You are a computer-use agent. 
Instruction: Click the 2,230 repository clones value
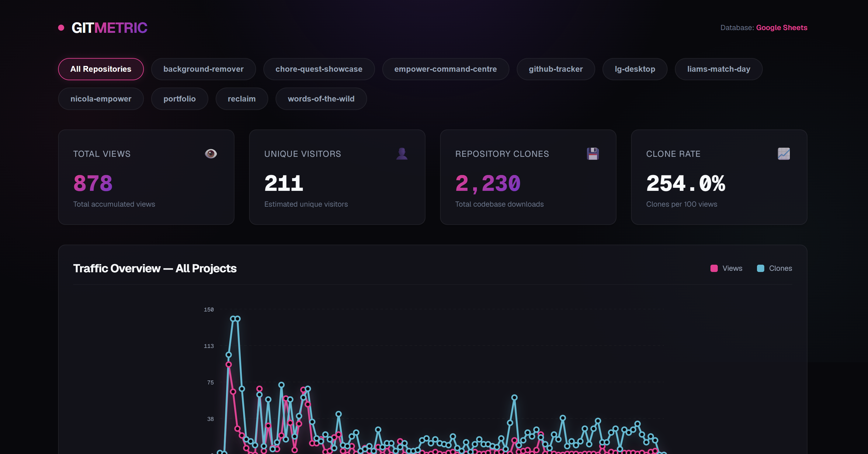coord(488,184)
